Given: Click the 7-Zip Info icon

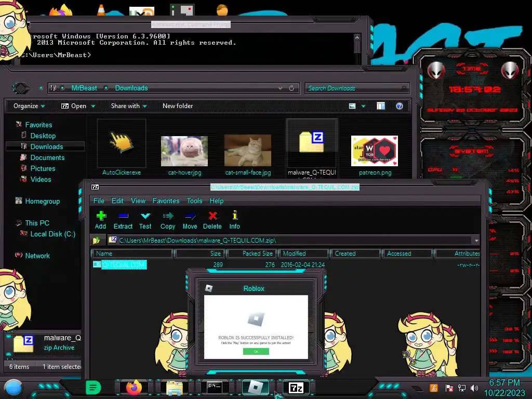Looking at the screenshot, I should (x=235, y=216).
